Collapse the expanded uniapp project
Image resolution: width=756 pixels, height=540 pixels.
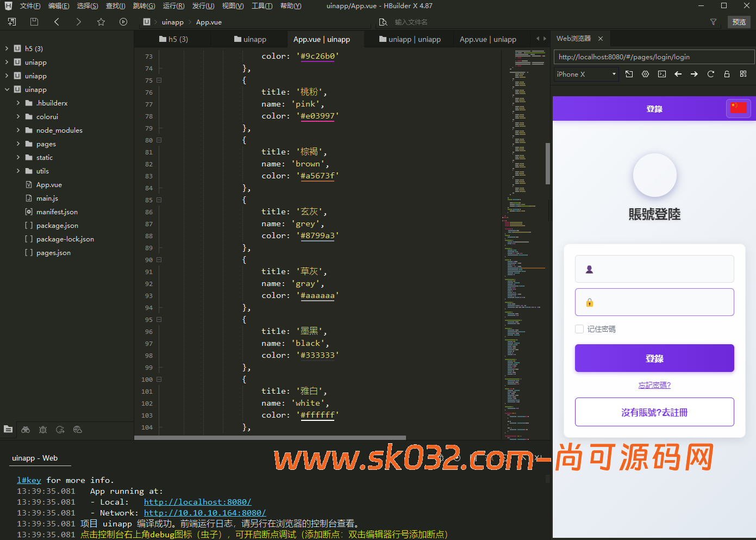7,90
